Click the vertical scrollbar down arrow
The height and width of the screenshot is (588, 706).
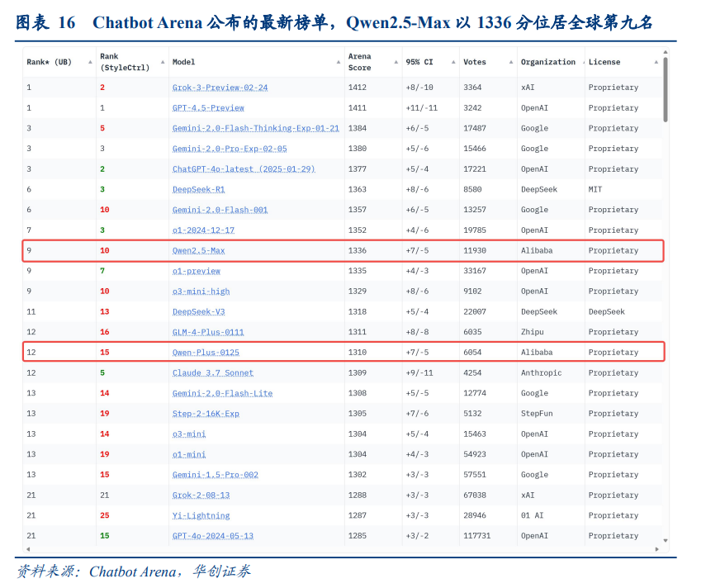(666, 540)
